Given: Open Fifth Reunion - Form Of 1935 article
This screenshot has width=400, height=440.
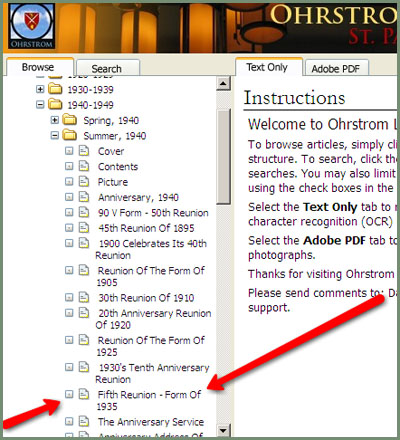Looking at the screenshot, I should (x=148, y=401).
